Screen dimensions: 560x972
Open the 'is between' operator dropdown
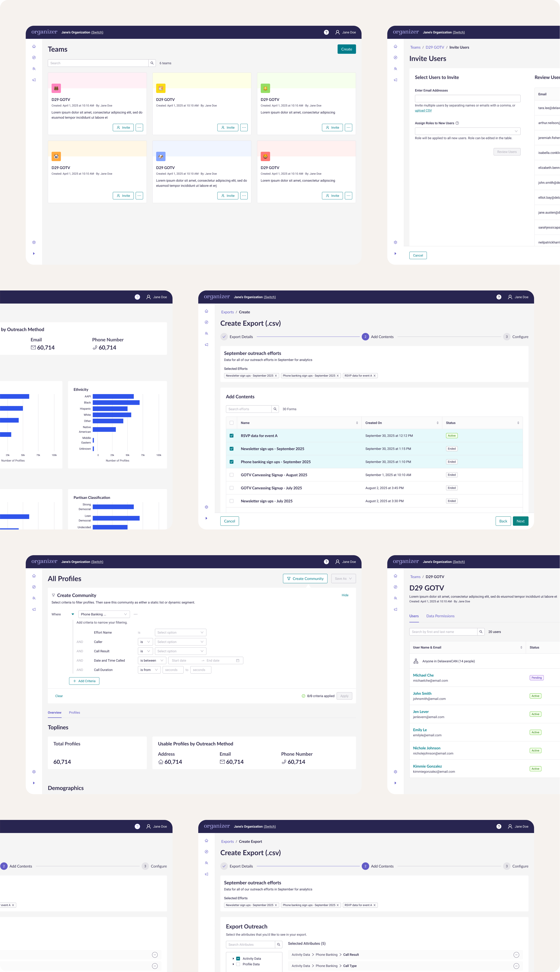152,660
